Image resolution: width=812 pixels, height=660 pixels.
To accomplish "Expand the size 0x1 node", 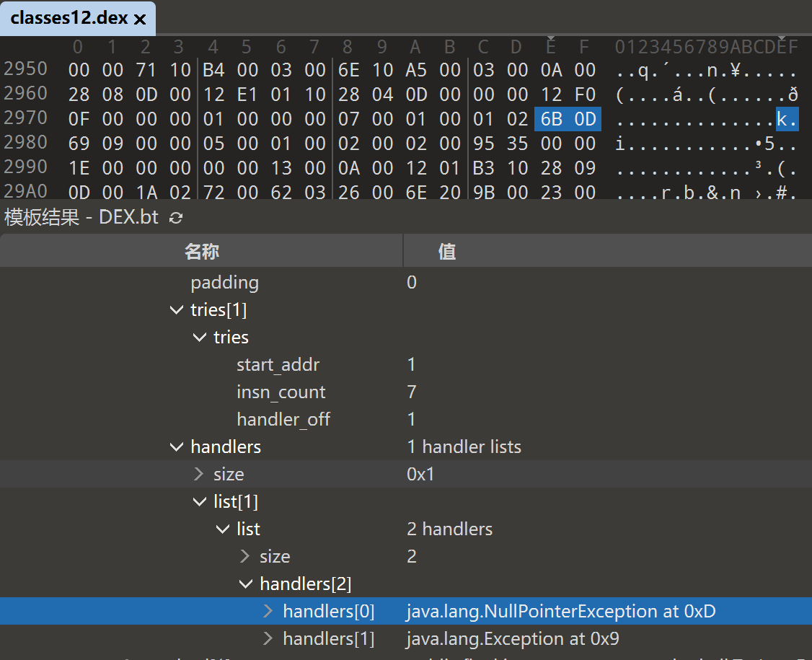I will [x=199, y=474].
